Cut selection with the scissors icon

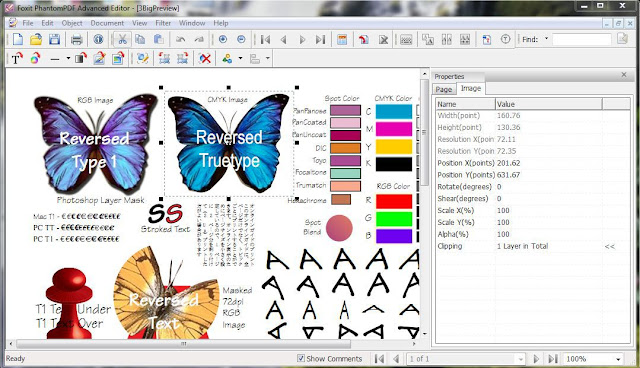pyautogui.click(x=122, y=39)
